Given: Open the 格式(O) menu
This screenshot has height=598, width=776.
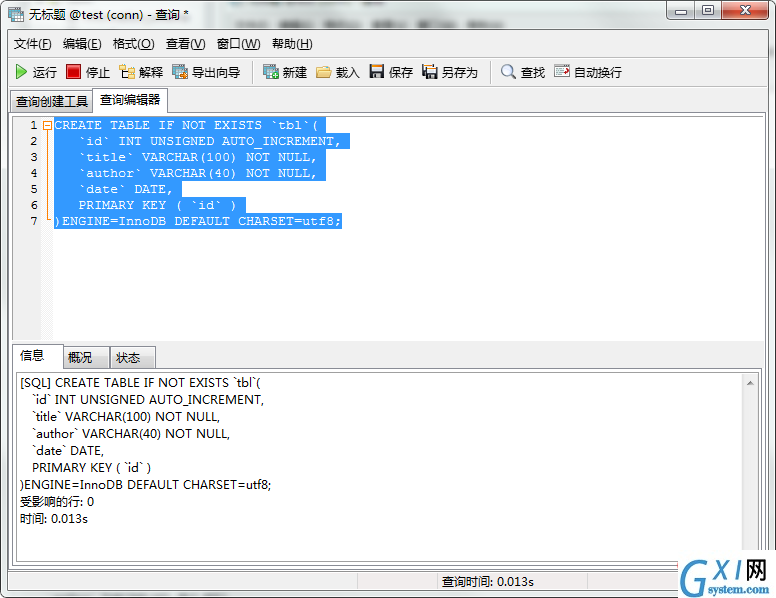Looking at the screenshot, I should pos(134,44).
